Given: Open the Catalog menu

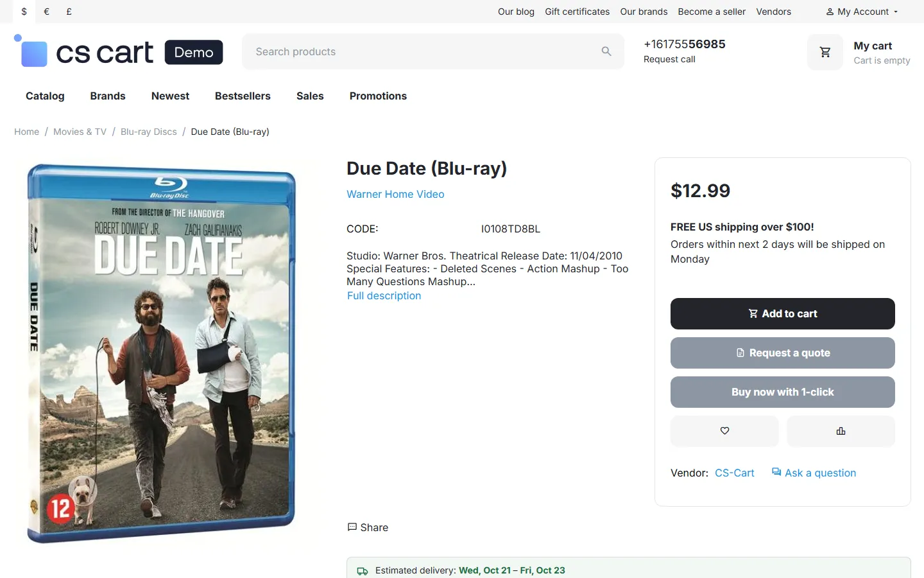Looking at the screenshot, I should (45, 96).
